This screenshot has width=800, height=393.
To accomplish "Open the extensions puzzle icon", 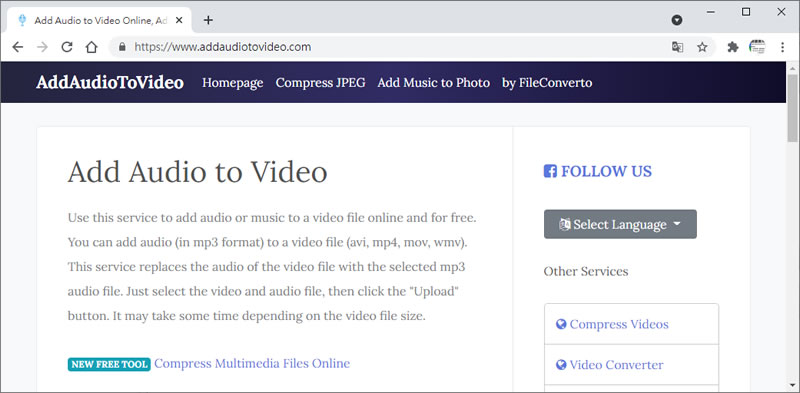I will (733, 47).
